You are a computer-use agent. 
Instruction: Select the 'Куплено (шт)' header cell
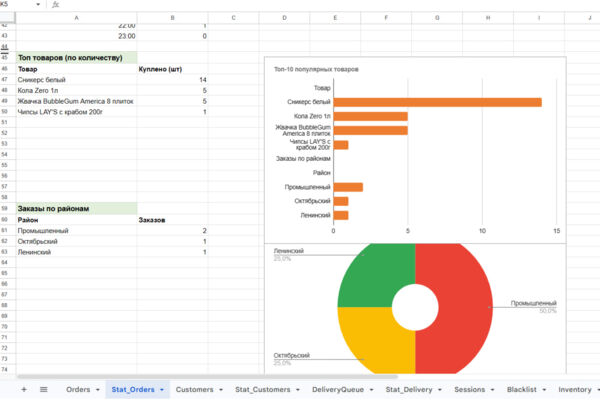point(173,69)
